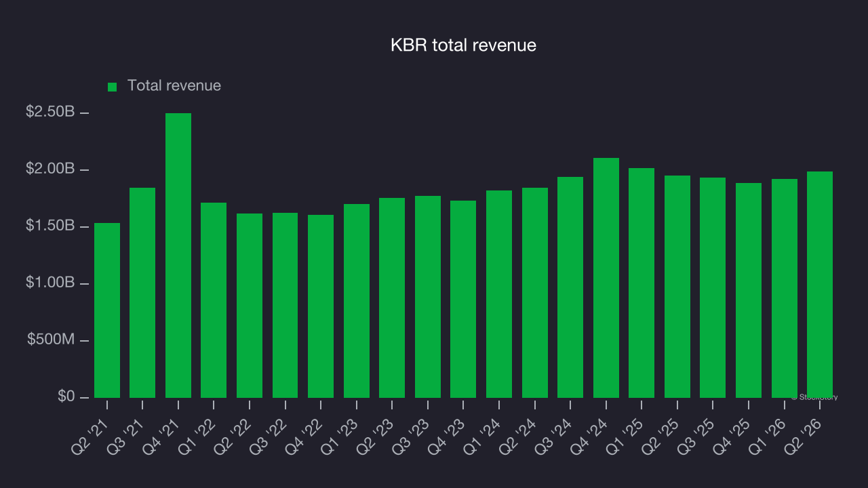Click the green Total revenue legend swatch
Image resolution: width=868 pixels, height=488 pixels.
tap(113, 87)
